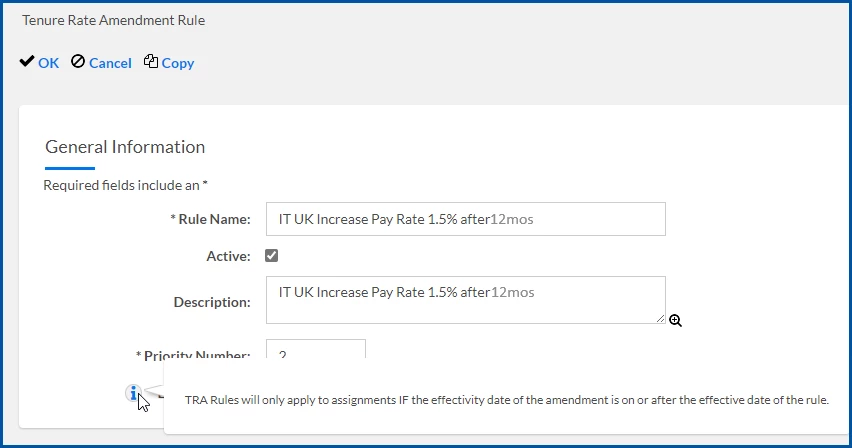Click the General Information section heading

point(125,147)
